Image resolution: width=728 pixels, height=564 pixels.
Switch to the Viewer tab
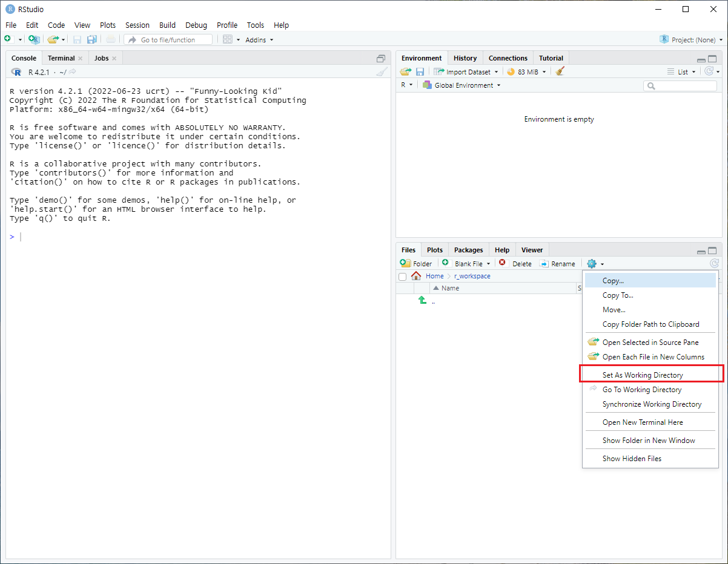[x=532, y=250]
